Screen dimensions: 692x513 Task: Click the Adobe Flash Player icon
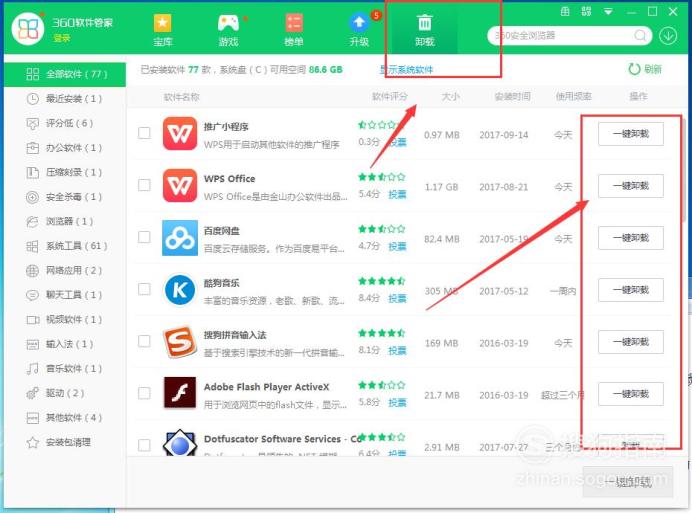tap(180, 393)
